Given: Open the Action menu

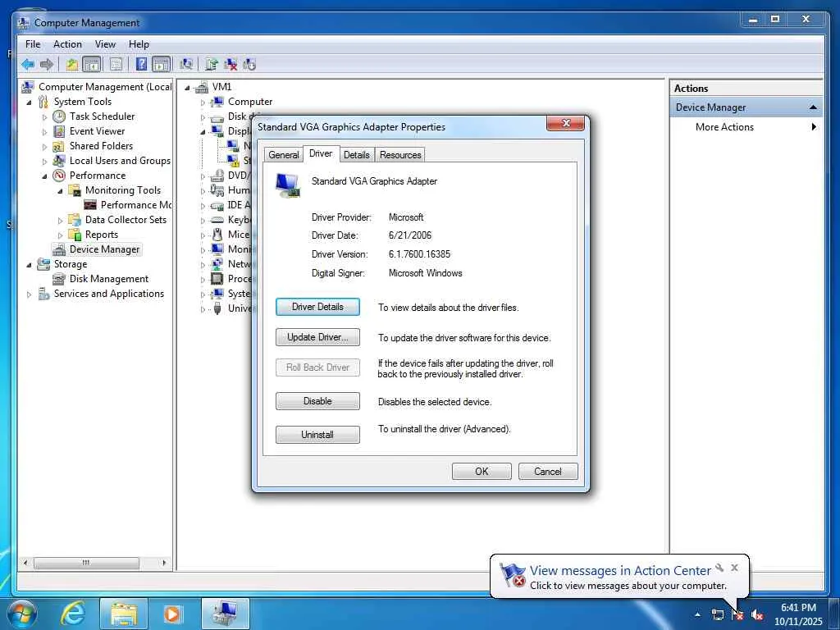Looking at the screenshot, I should coord(67,44).
